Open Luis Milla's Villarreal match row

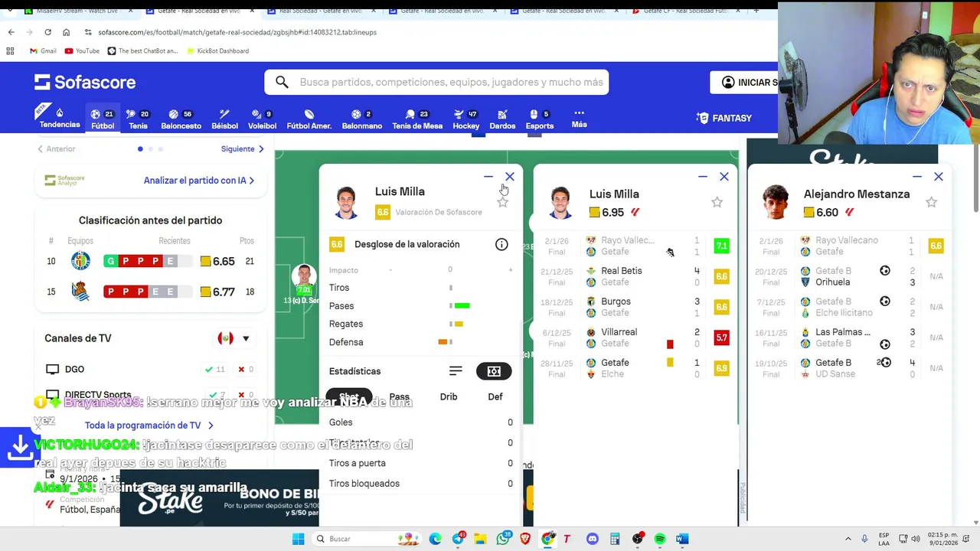coord(635,337)
